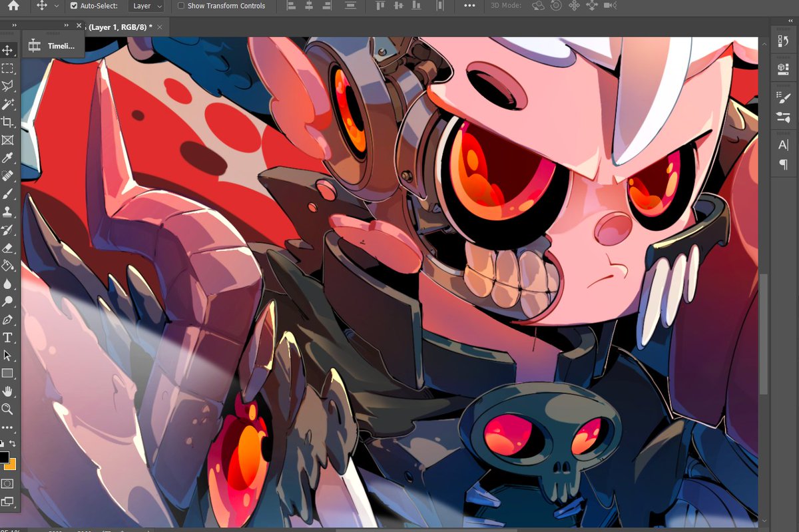799x532 pixels.
Task: Open the Timeline panel button
Action: click(53, 46)
